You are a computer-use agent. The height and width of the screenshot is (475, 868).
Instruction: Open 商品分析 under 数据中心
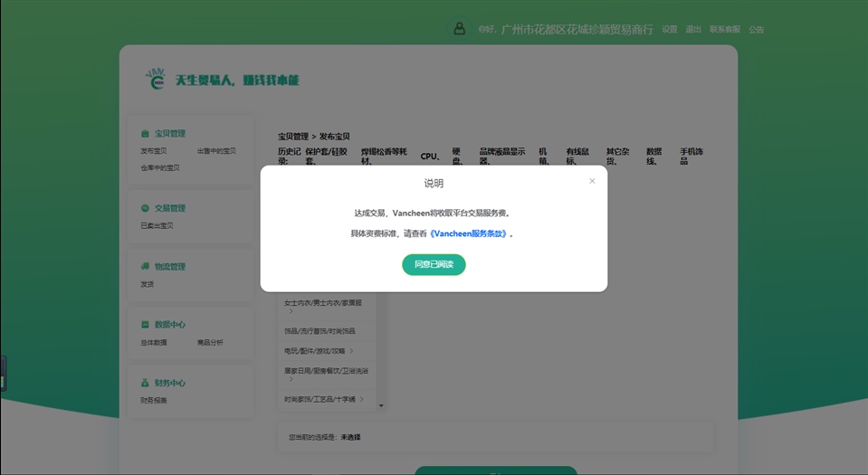pos(210,343)
